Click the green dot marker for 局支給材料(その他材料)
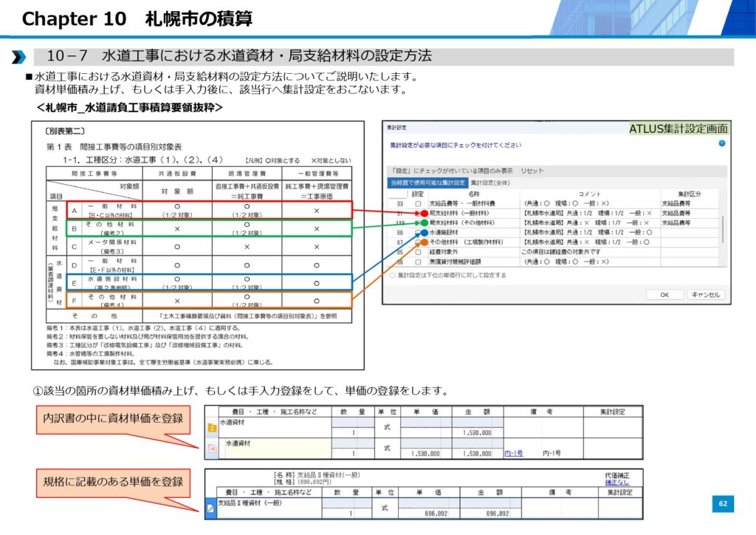 tap(425, 222)
